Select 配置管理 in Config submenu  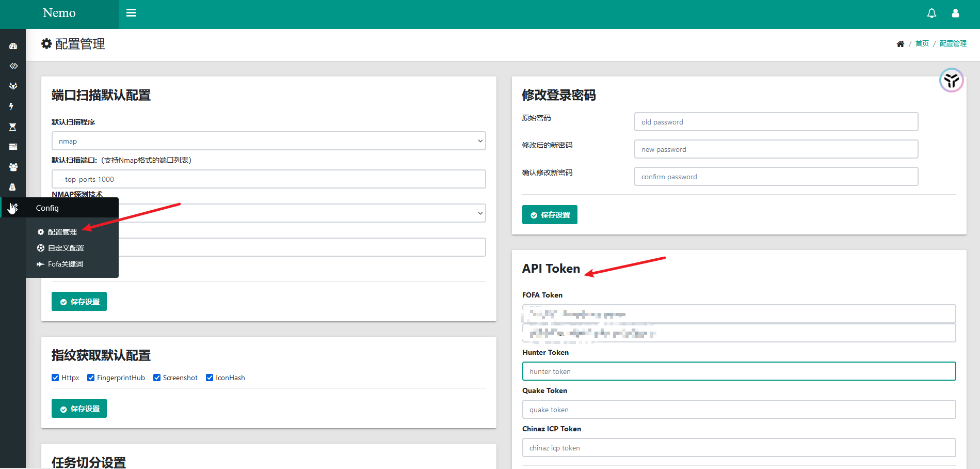pyautogui.click(x=62, y=232)
